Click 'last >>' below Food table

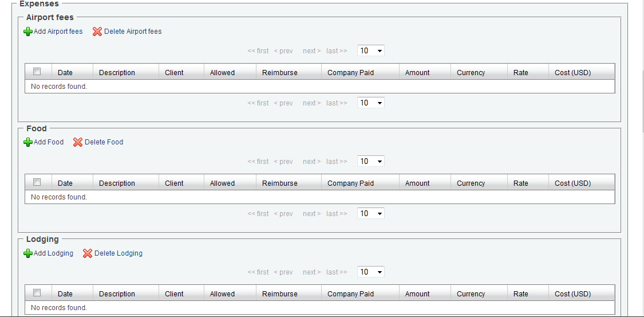coord(337,214)
